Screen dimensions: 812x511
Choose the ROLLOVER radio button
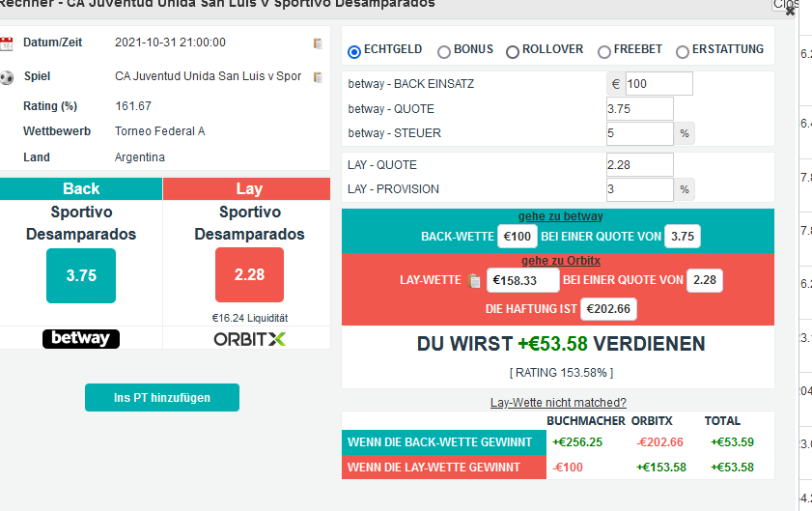[x=513, y=51]
